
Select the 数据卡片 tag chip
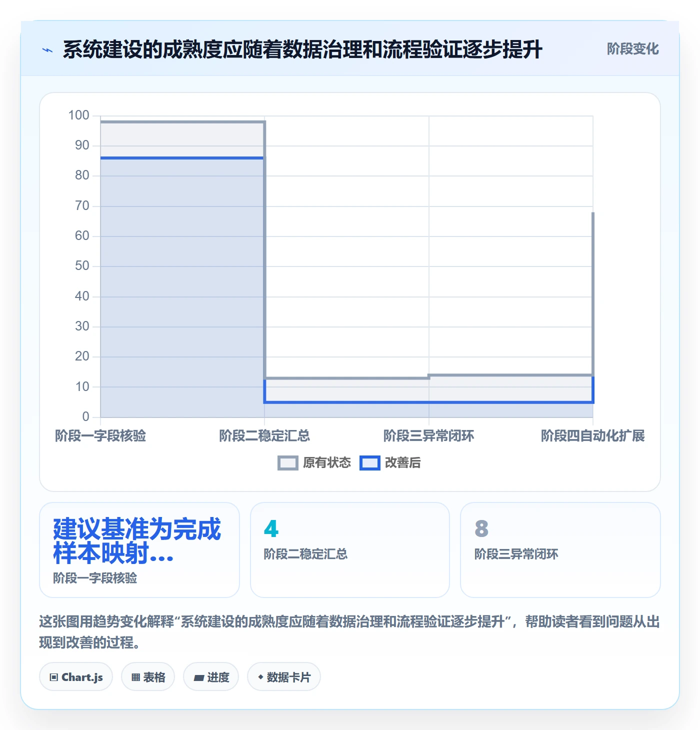(x=284, y=677)
